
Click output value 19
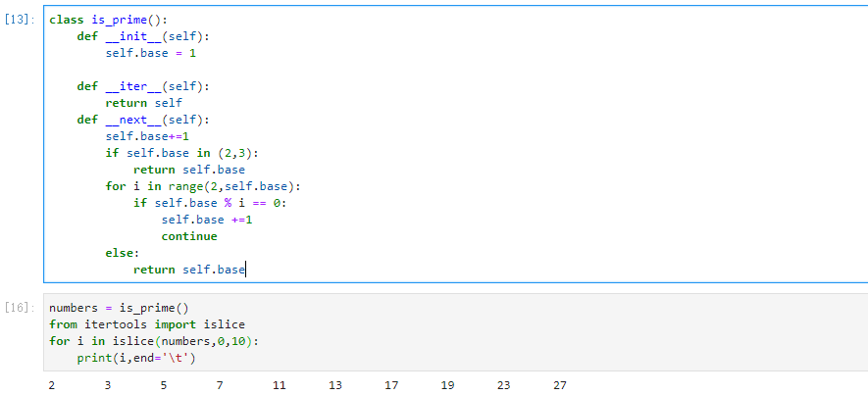point(447,385)
